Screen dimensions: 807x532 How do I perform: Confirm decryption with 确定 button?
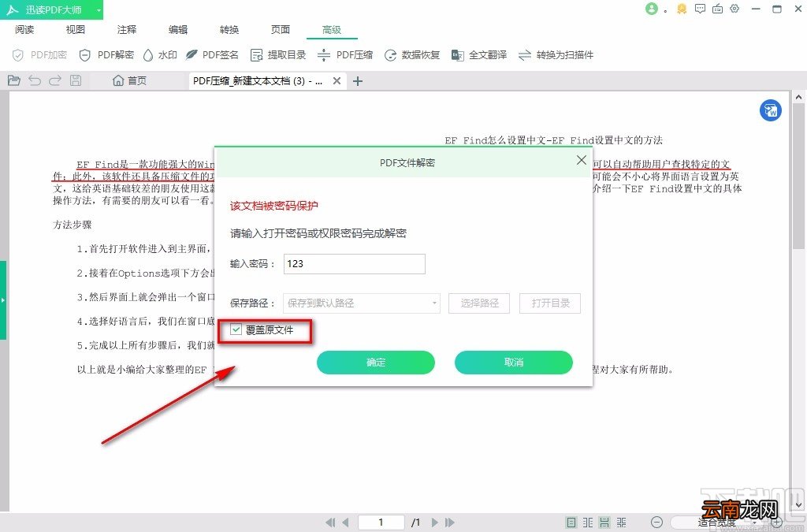376,363
